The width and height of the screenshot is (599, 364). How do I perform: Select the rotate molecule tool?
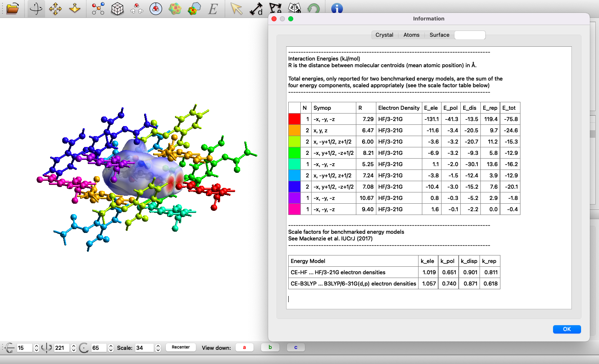[36, 8]
